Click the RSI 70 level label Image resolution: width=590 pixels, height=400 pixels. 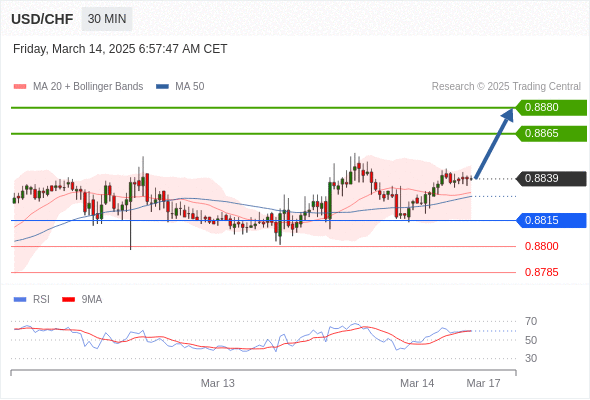531,321
